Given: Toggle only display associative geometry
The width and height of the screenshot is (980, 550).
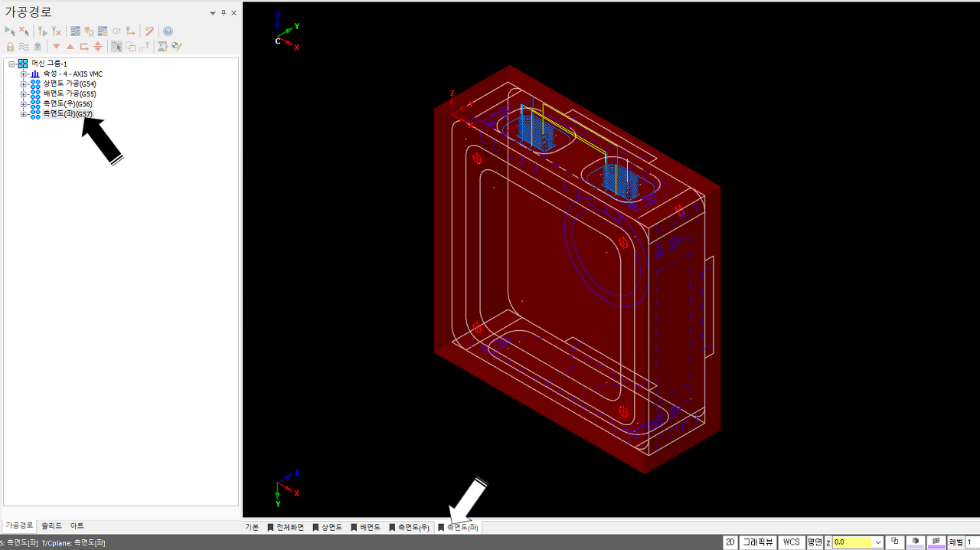Looking at the screenshot, I should [x=130, y=47].
